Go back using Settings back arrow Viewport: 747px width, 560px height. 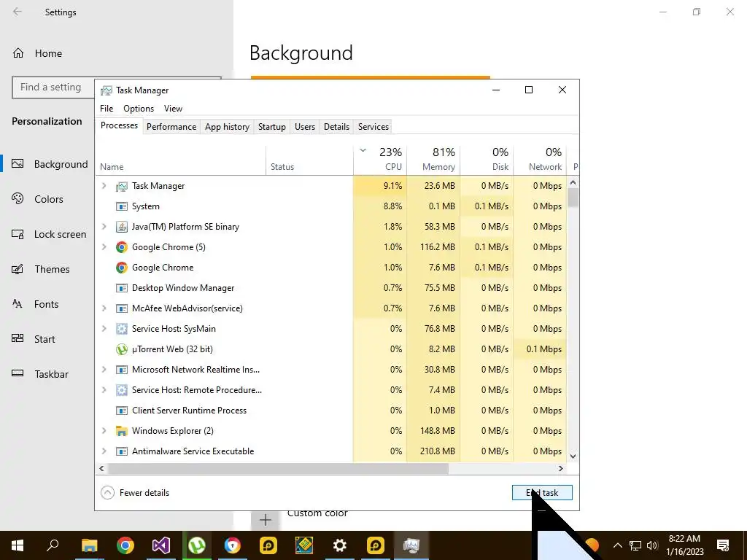[18, 12]
